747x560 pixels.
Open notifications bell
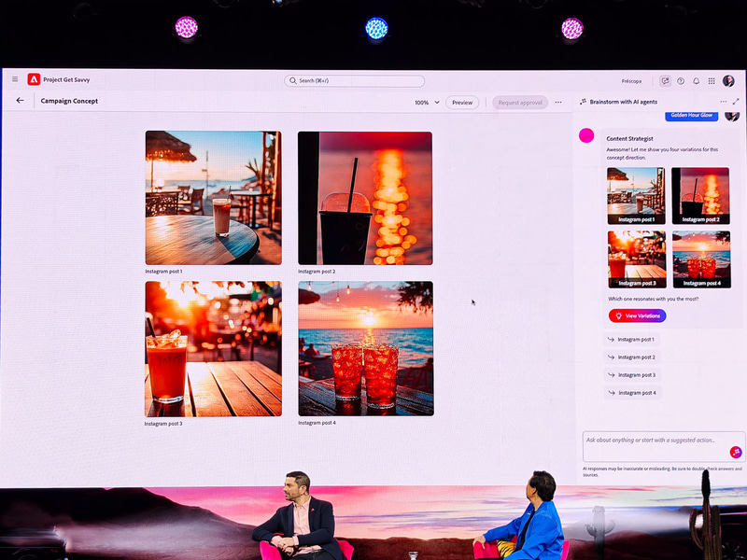coord(696,81)
